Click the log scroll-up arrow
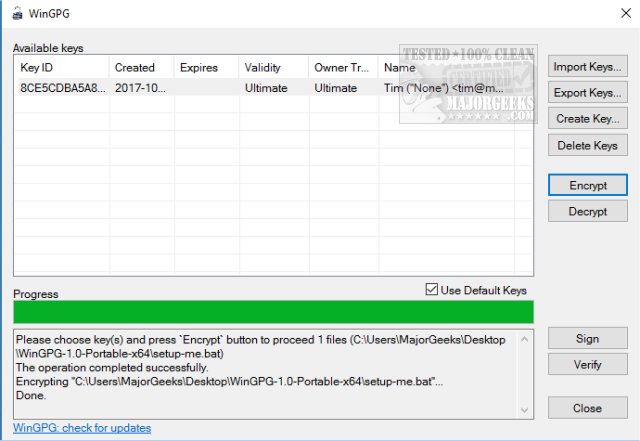 point(524,339)
